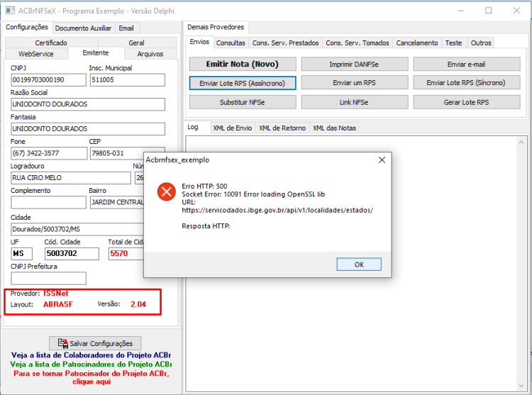Screen dimensions: 532x395
Task: Click the ISSNet provedor text
Action: (55, 294)
